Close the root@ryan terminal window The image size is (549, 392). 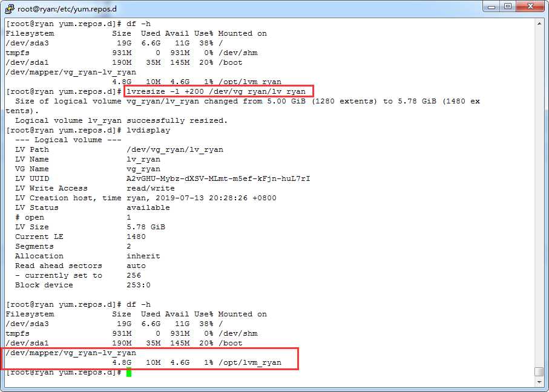(x=531, y=6)
